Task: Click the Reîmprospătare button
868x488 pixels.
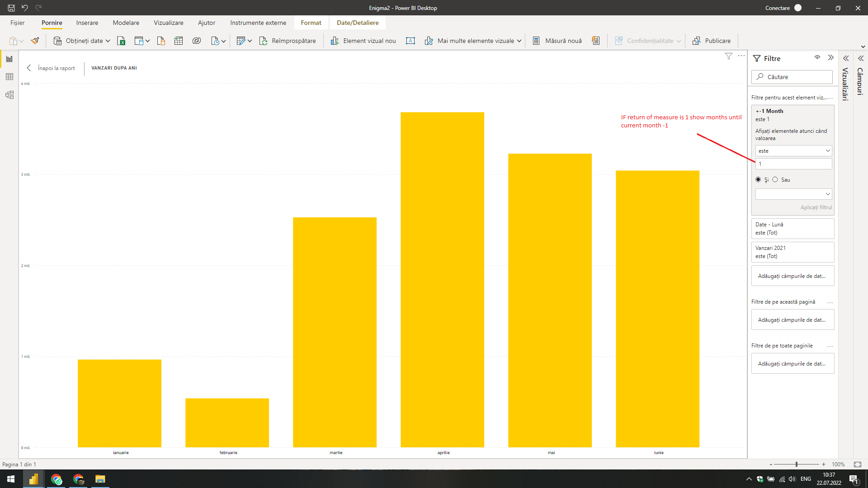Action: (288, 41)
